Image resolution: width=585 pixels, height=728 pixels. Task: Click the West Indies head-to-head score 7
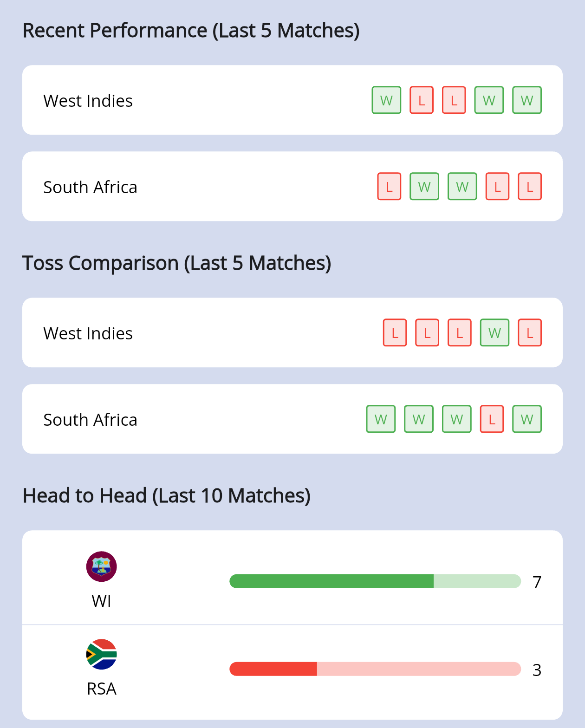point(537,582)
